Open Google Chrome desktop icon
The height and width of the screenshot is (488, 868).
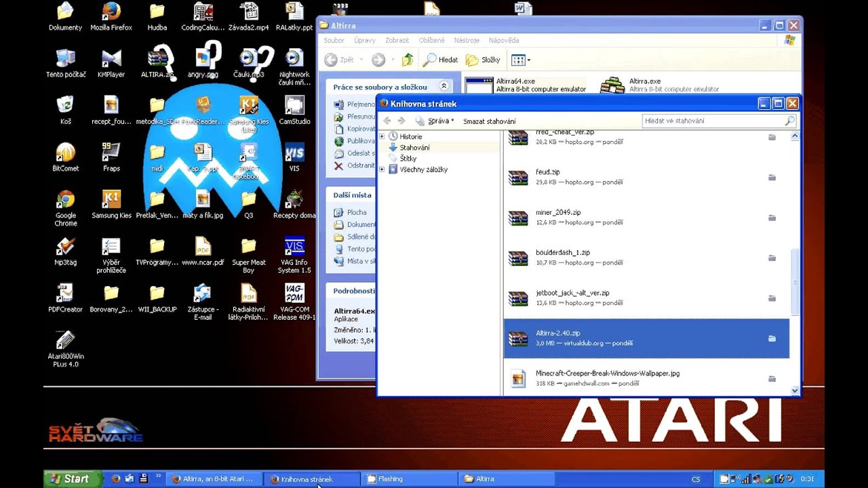coord(66,208)
